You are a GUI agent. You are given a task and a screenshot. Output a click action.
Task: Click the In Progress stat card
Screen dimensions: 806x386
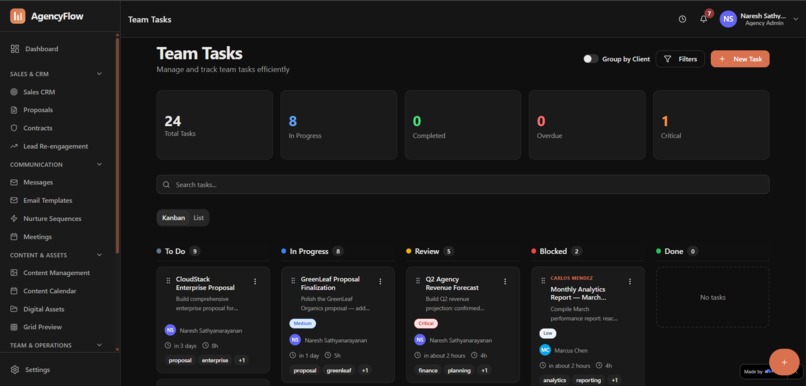click(x=339, y=125)
